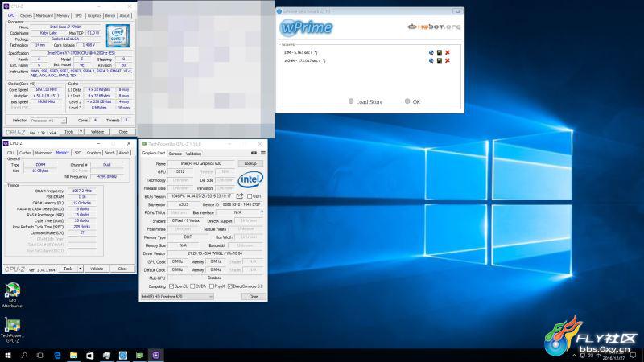Save the 1024M wPrime score
Screen dimensions: 644x362
point(439,61)
